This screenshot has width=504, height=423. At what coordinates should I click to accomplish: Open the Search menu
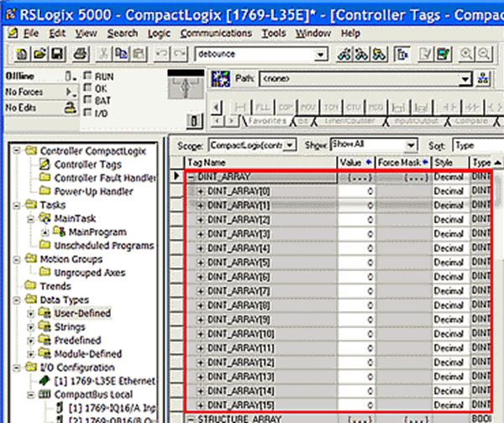pos(123,33)
